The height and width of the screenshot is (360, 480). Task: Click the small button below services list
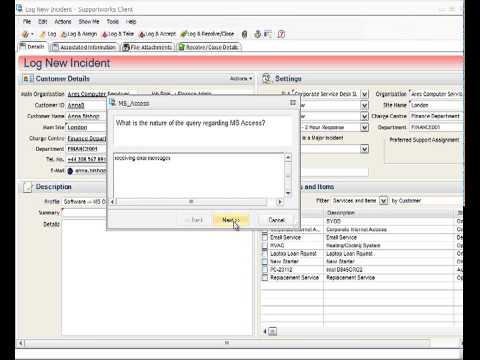[x=272, y=331]
